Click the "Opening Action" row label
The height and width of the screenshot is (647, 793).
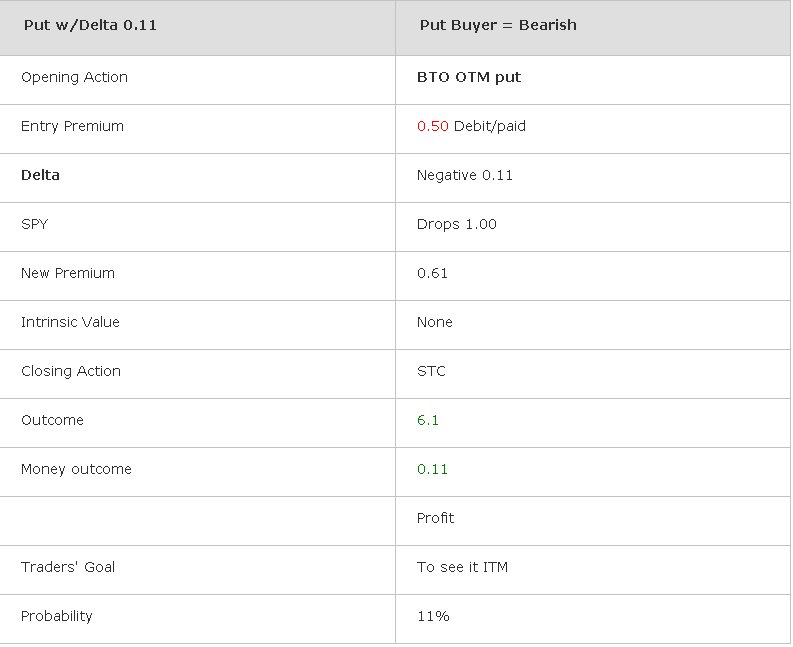click(x=74, y=77)
